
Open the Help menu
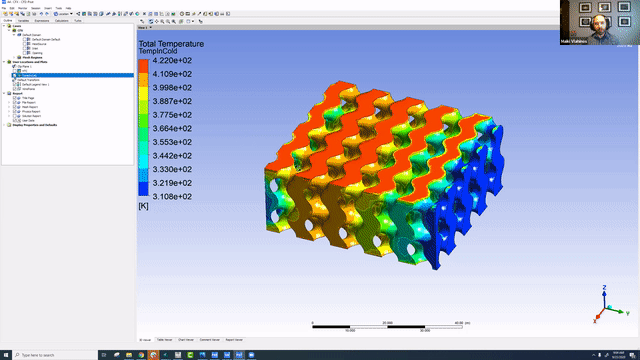click(x=68, y=8)
